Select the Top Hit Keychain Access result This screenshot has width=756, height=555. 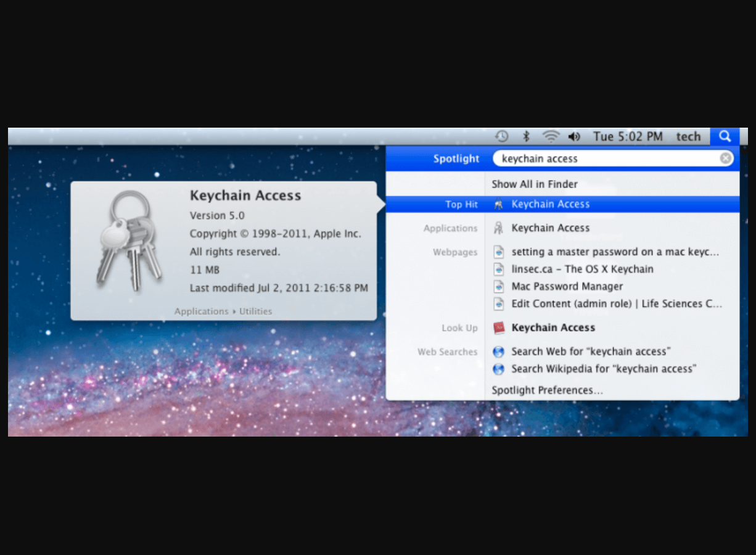pos(562,204)
